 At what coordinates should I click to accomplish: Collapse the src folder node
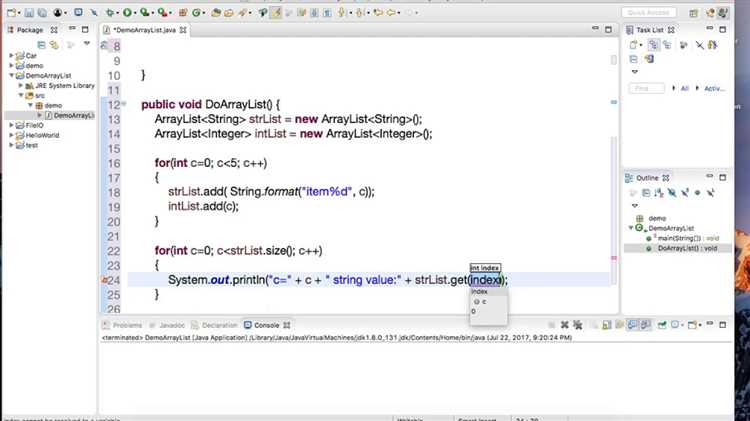[21, 96]
